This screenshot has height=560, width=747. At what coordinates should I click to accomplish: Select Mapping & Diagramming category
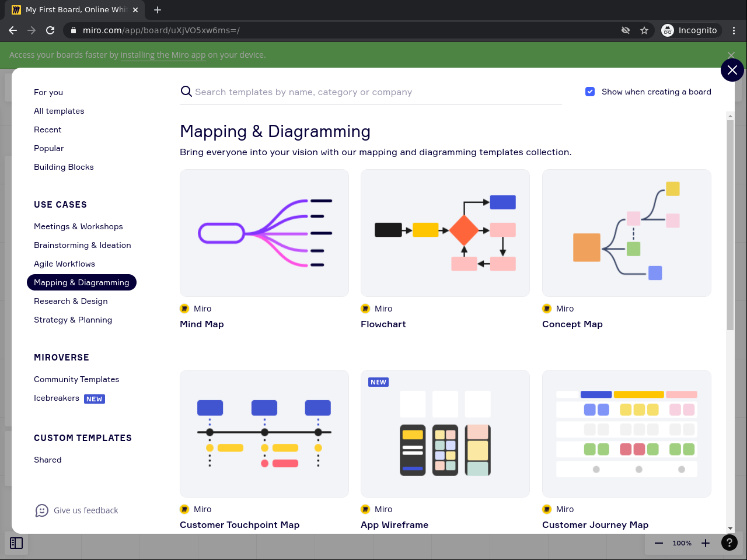[x=82, y=282]
